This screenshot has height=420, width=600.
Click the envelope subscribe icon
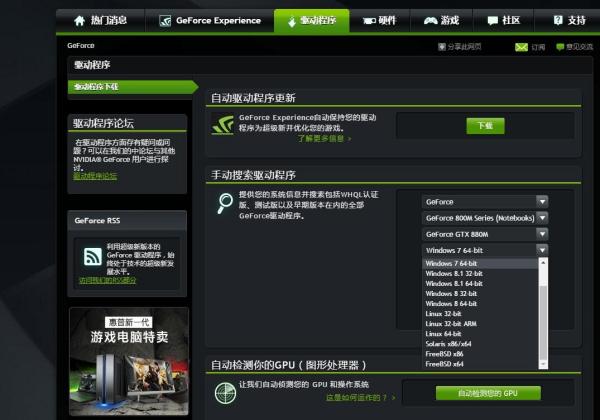pyautogui.click(x=521, y=47)
